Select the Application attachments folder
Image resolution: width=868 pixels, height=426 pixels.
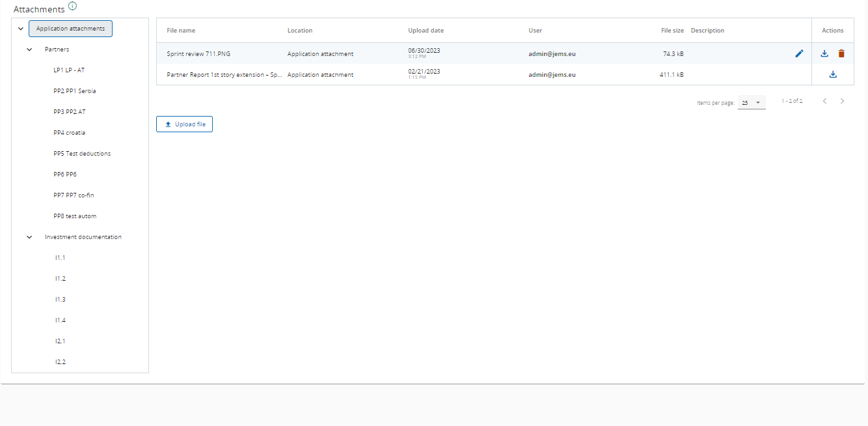pos(70,29)
